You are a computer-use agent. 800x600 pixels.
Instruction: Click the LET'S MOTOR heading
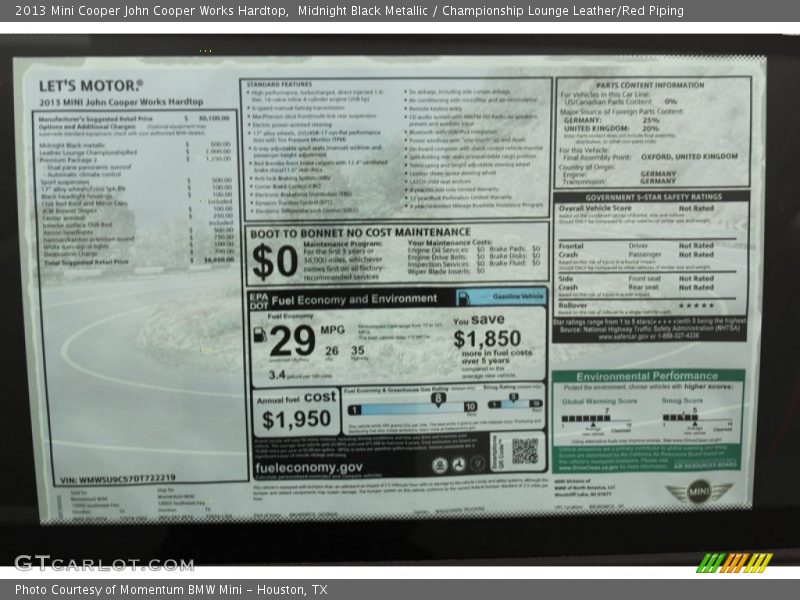(91, 86)
